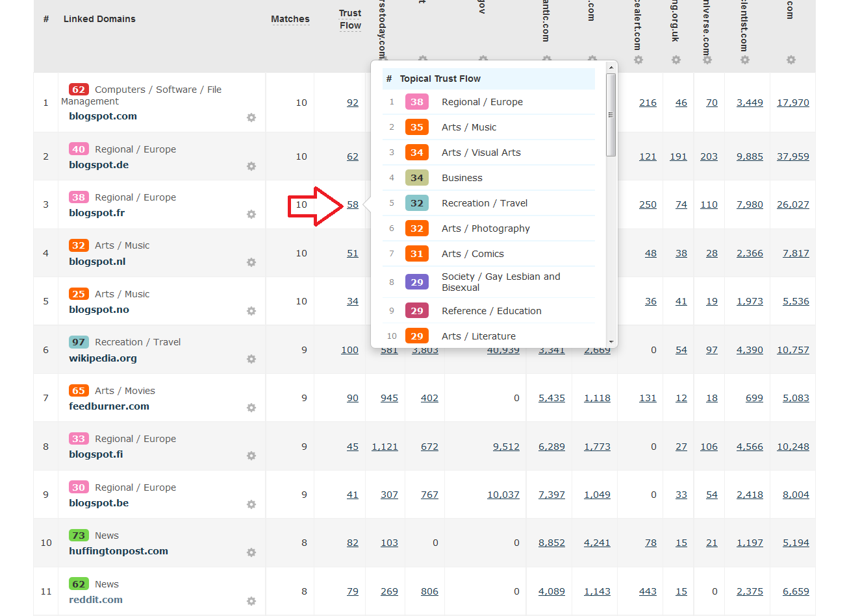Select Reference / Education in popup list
This screenshot has width=860, height=616.
[x=492, y=311]
